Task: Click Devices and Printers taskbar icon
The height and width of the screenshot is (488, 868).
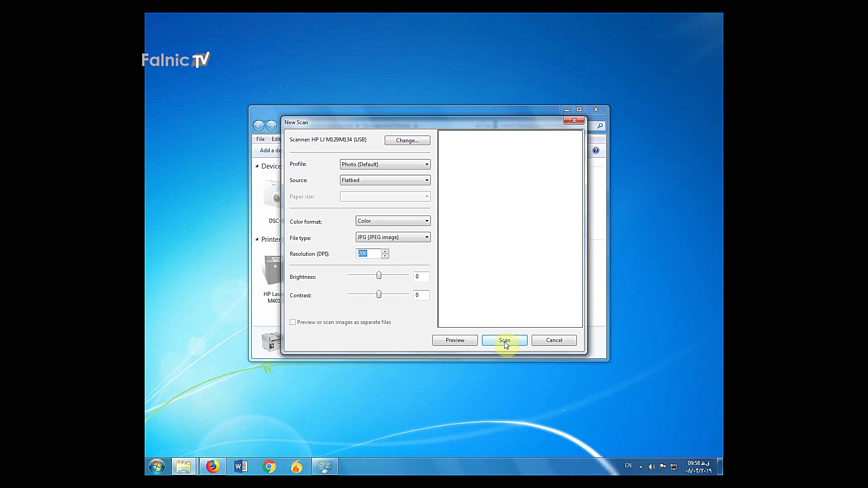Action: tap(325, 466)
